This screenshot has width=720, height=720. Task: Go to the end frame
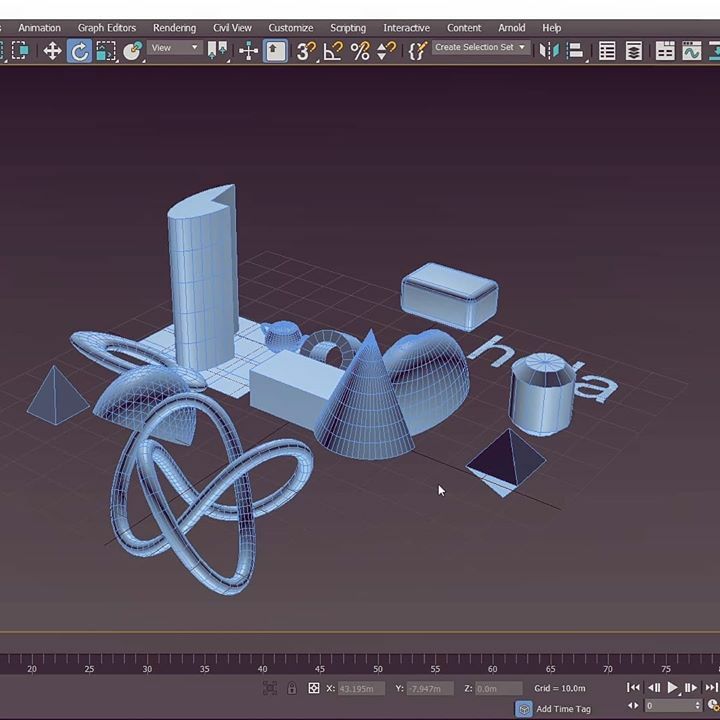click(711, 687)
